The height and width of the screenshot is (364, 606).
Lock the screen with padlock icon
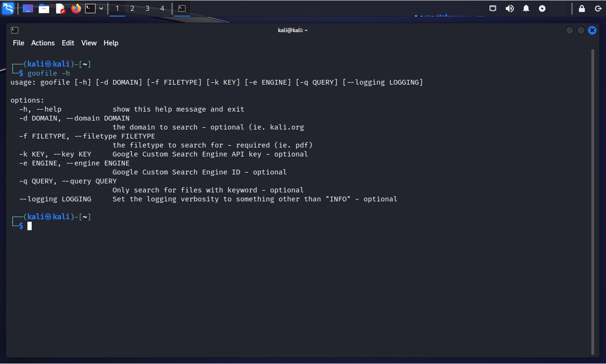pyautogui.click(x=582, y=9)
